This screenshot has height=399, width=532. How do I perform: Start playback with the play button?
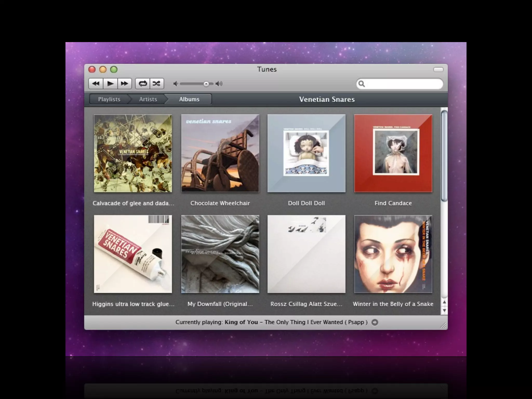(x=110, y=84)
